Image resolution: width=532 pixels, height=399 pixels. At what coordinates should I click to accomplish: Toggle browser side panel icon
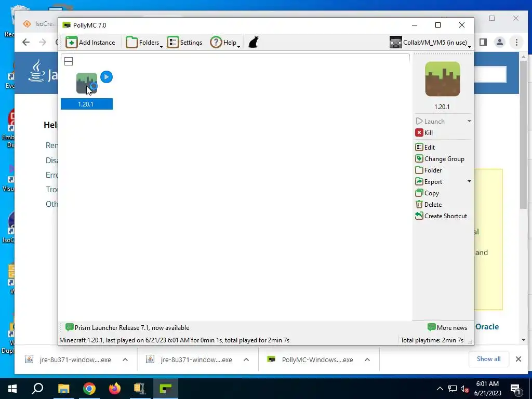(483, 42)
